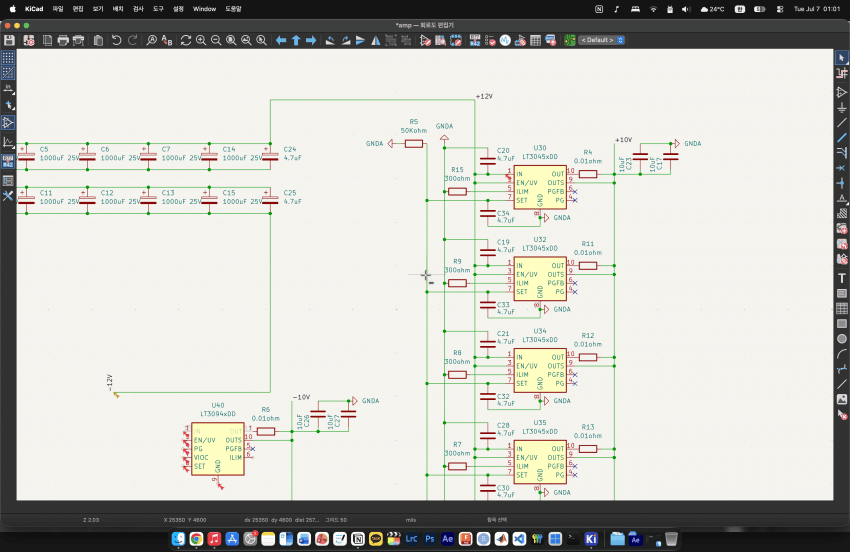Navigate up one sheet with up arrow
This screenshot has height=552, width=850.
[x=296, y=40]
